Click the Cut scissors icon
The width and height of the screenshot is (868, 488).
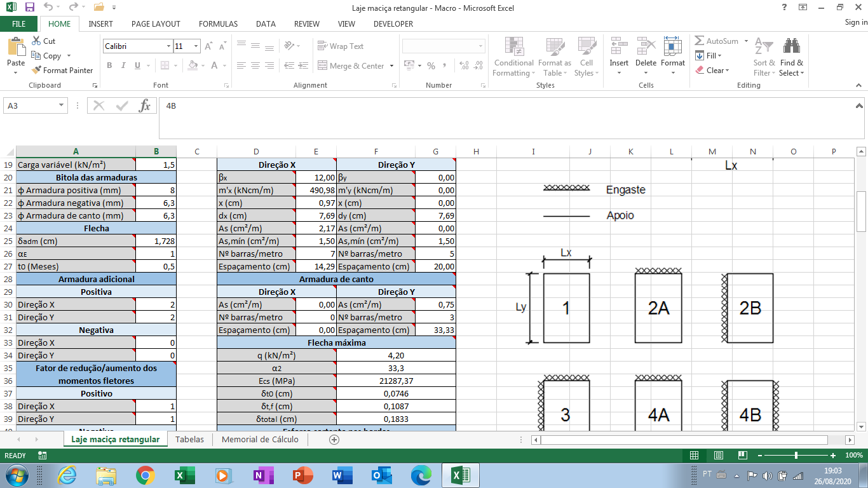pyautogui.click(x=36, y=41)
